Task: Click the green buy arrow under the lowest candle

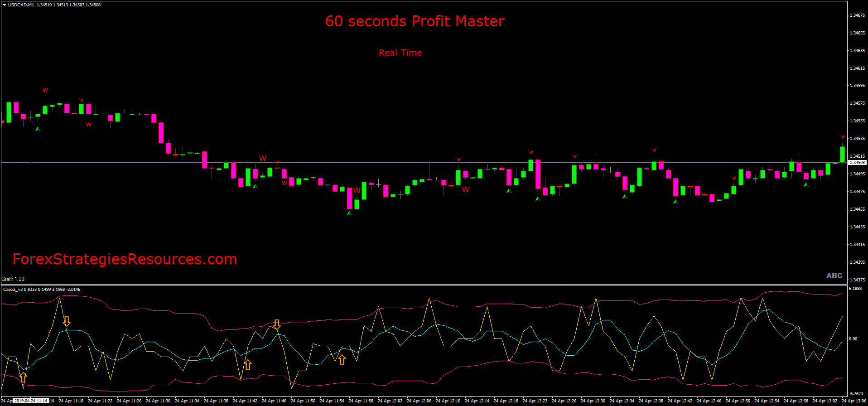Action: pyautogui.click(x=349, y=213)
